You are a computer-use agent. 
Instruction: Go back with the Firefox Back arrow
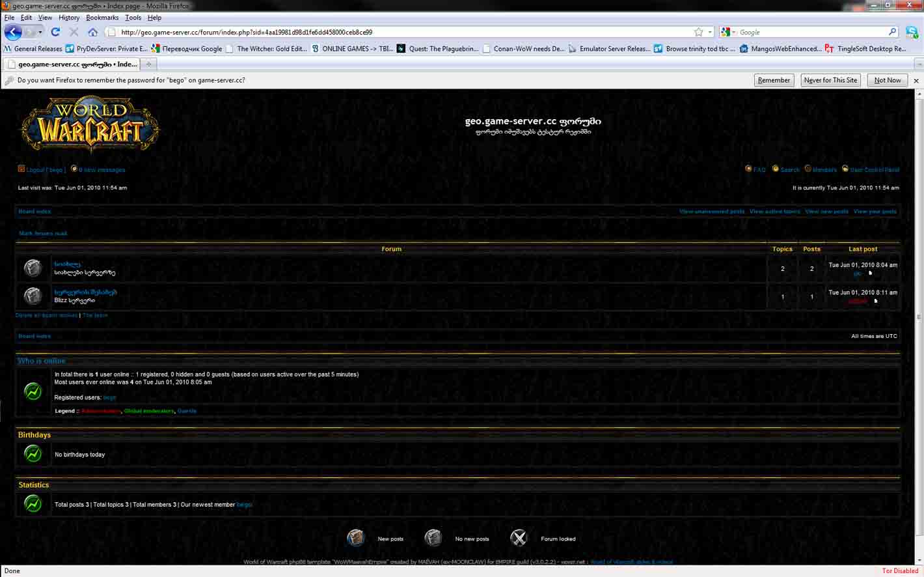(x=13, y=32)
